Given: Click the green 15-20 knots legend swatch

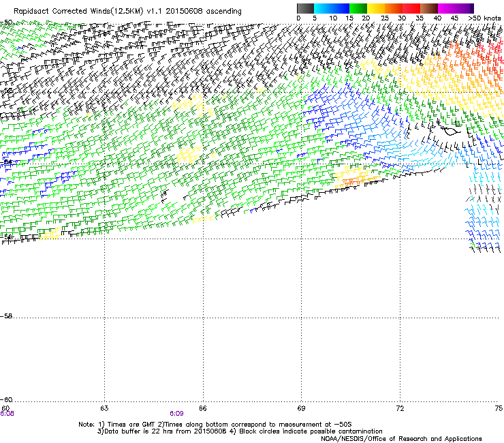Looking at the screenshot, I should (x=358, y=8).
